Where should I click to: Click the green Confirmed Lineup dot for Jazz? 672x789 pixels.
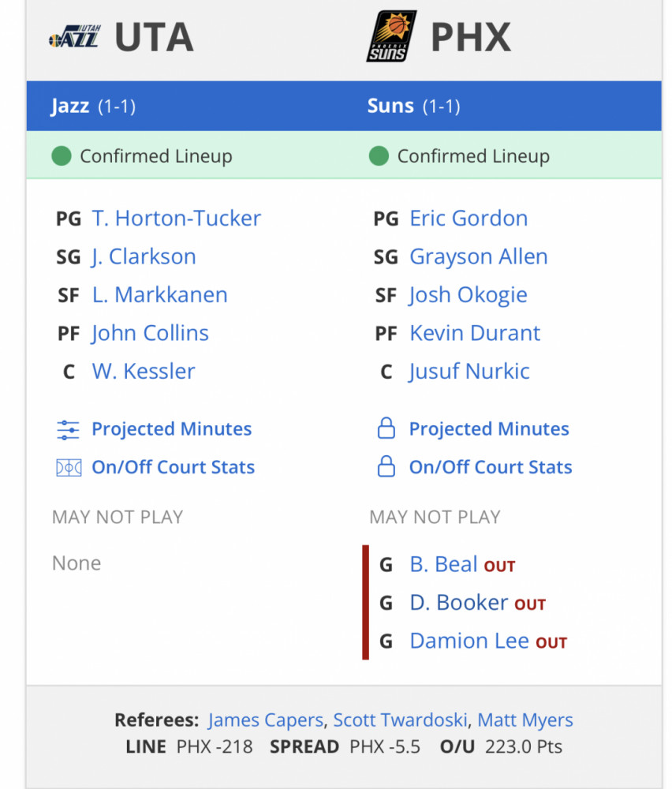point(62,156)
